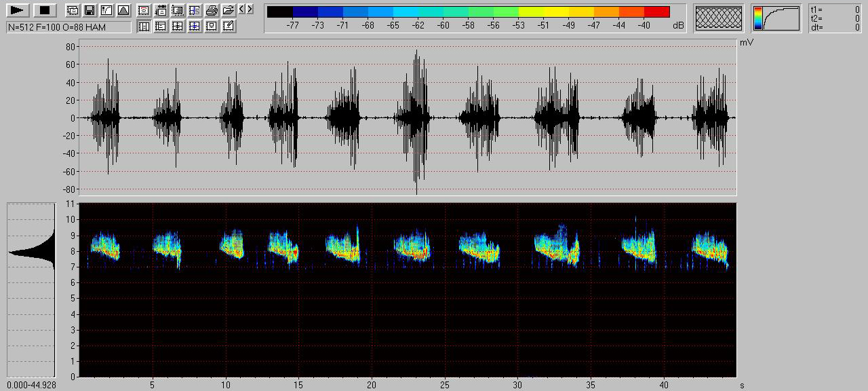Toggle the pencil edit icon in second row

(229, 26)
